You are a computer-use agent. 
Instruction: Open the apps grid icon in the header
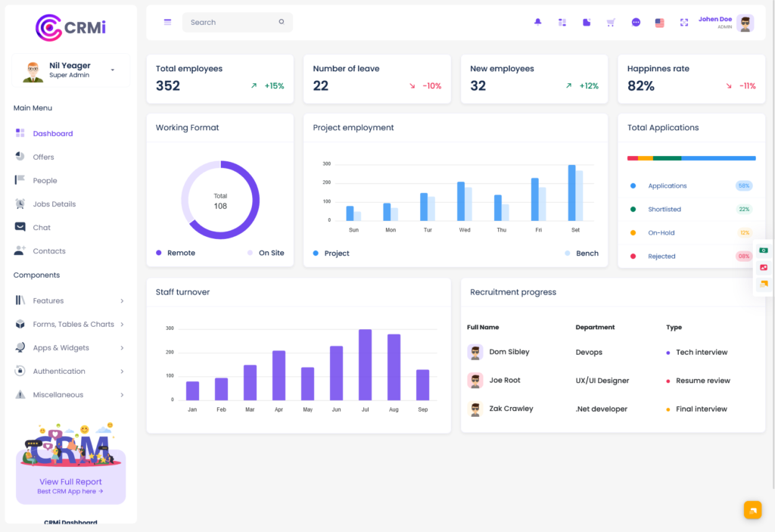(562, 22)
